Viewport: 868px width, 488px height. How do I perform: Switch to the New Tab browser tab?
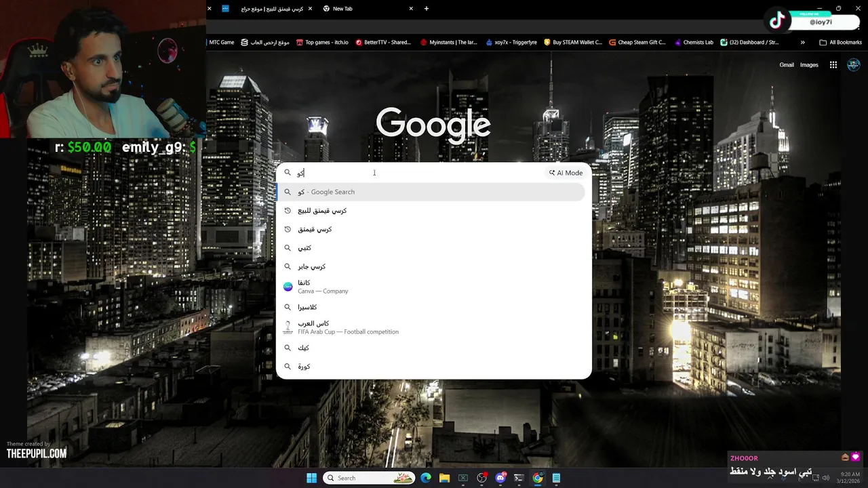(x=366, y=9)
